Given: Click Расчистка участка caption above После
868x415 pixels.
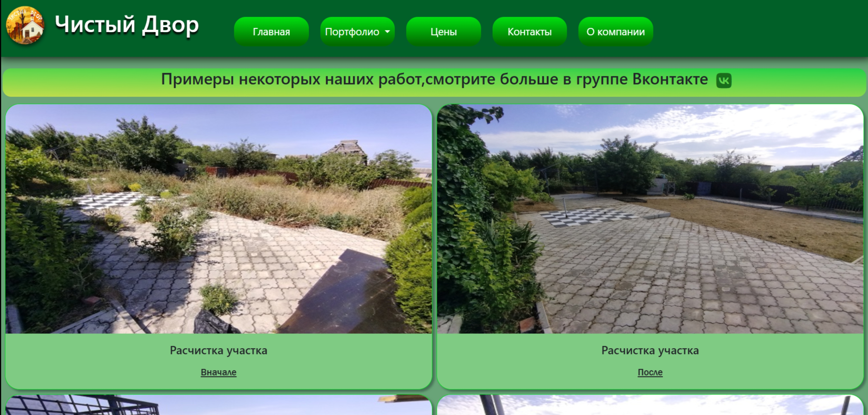Looking at the screenshot, I should (650, 350).
